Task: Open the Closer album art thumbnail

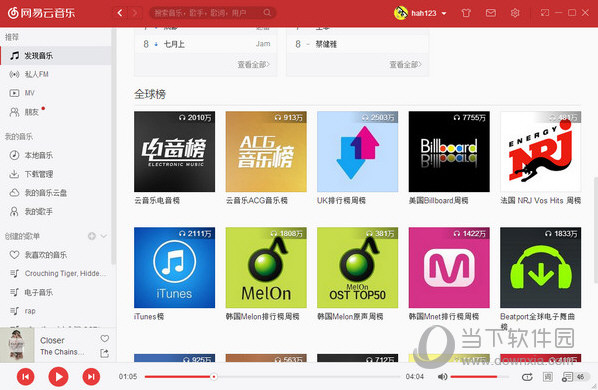Action: 17,345
